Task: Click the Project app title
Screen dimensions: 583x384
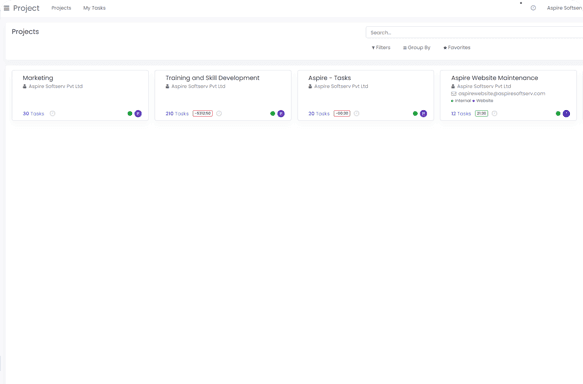Action: point(26,8)
